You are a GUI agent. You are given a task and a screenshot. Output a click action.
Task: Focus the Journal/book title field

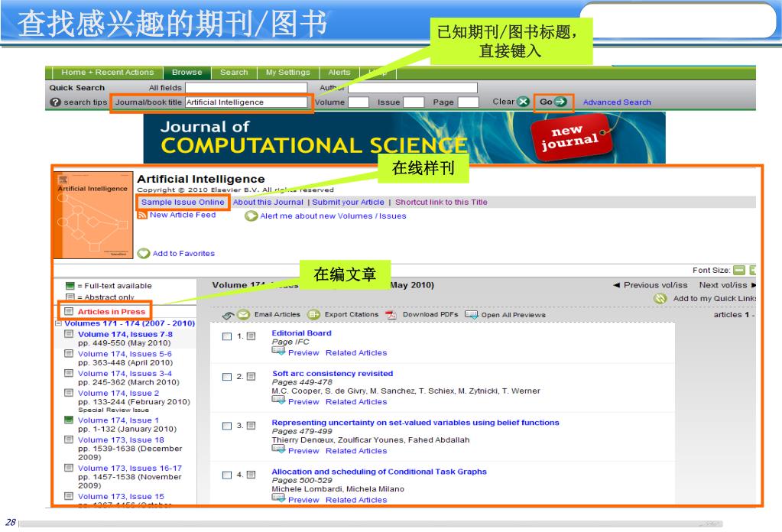click(x=246, y=102)
